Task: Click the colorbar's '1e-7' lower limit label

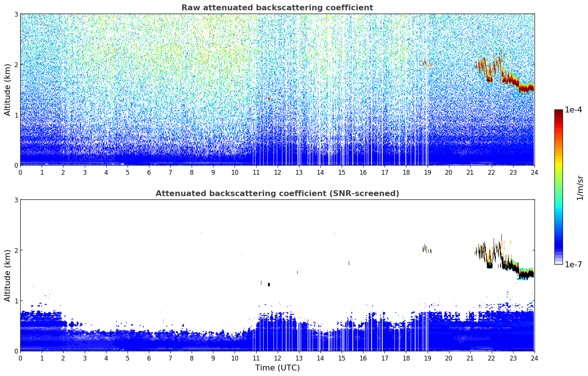Action: 573,264
